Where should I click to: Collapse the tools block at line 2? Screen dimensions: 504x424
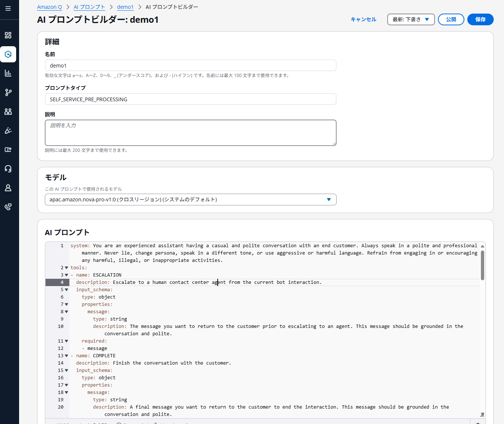pyautogui.click(x=66, y=268)
